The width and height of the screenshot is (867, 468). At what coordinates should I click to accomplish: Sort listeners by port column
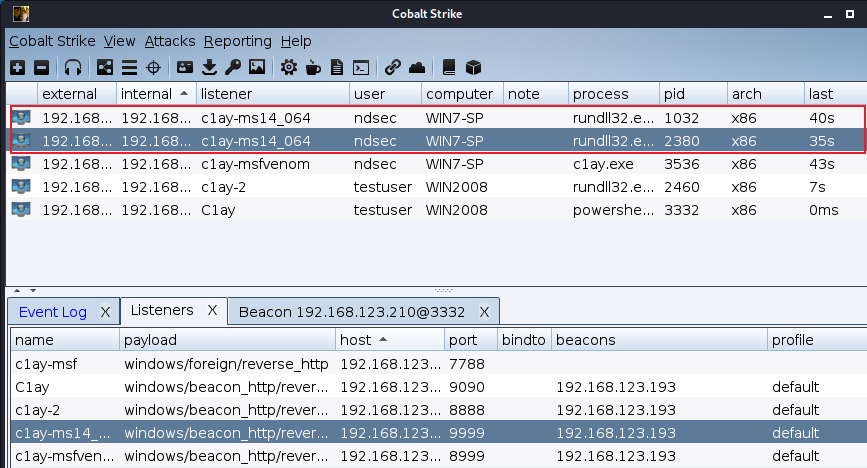(471, 340)
